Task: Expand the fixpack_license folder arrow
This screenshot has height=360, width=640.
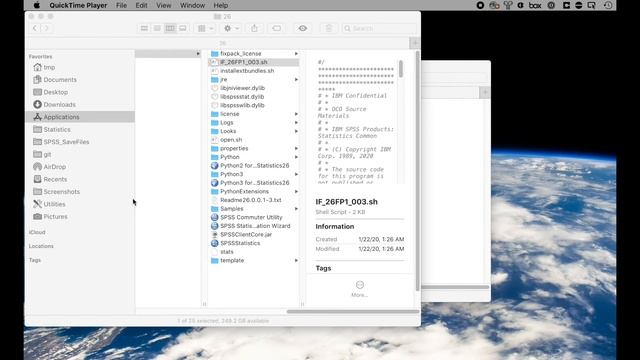Action: click(x=296, y=53)
